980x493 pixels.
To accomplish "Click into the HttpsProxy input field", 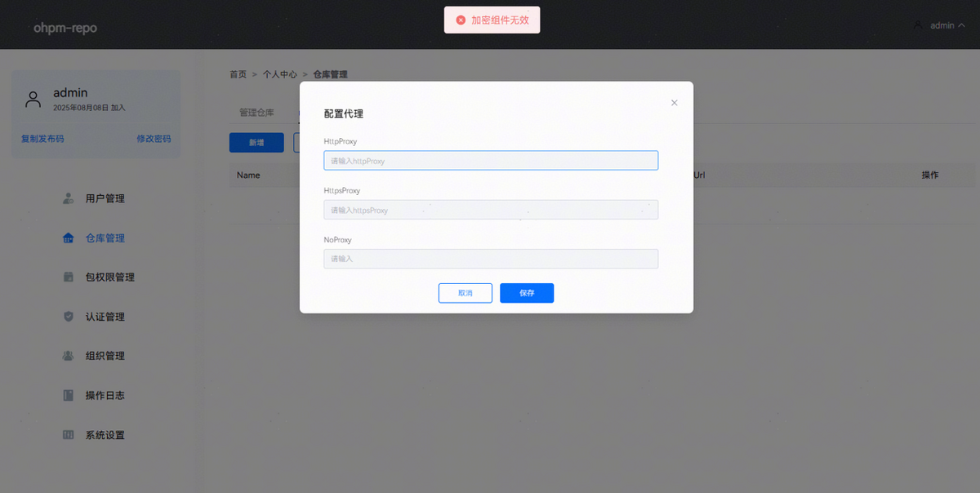I will coord(490,210).
